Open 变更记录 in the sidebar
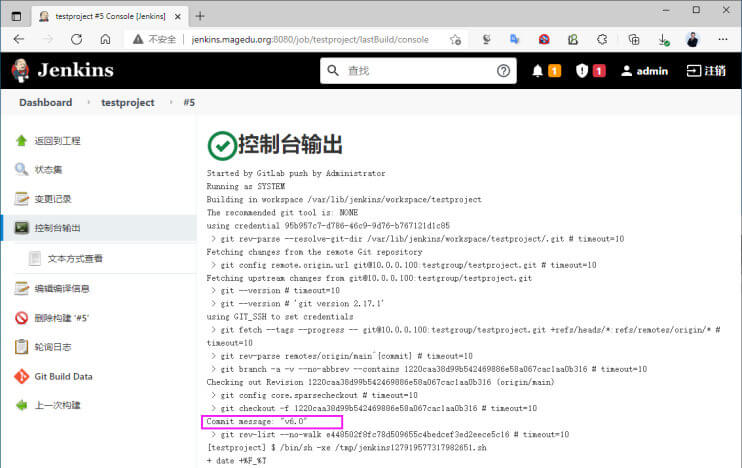The image size is (742, 468). pos(53,199)
